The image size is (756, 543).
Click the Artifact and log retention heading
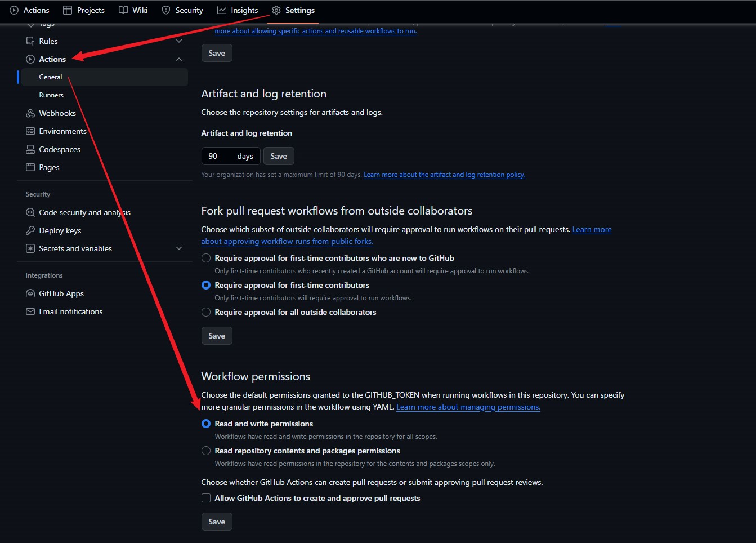point(263,94)
